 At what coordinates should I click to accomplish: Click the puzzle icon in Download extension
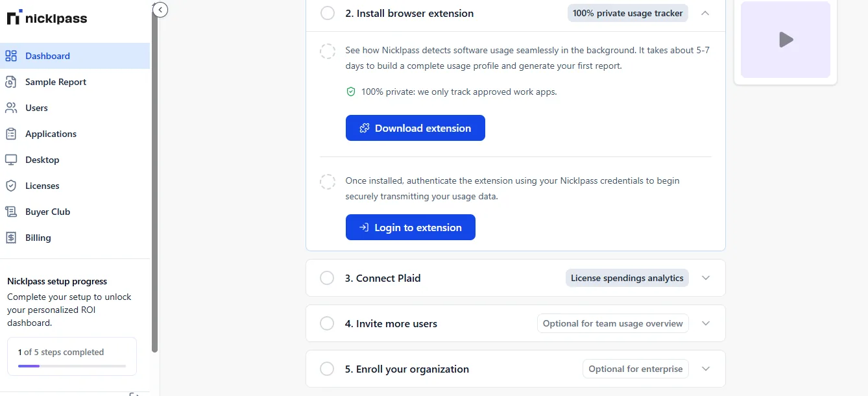click(365, 128)
